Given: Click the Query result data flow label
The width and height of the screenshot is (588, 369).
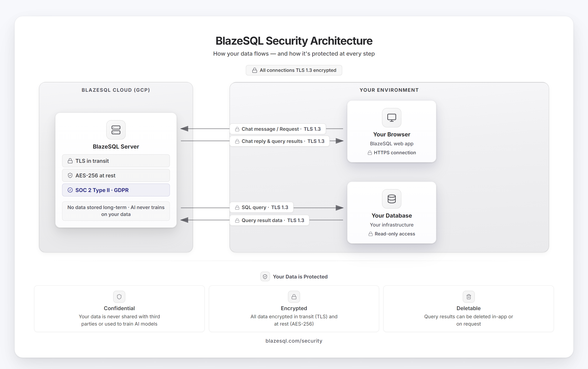Looking at the screenshot, I should click(x=269, y=220).
